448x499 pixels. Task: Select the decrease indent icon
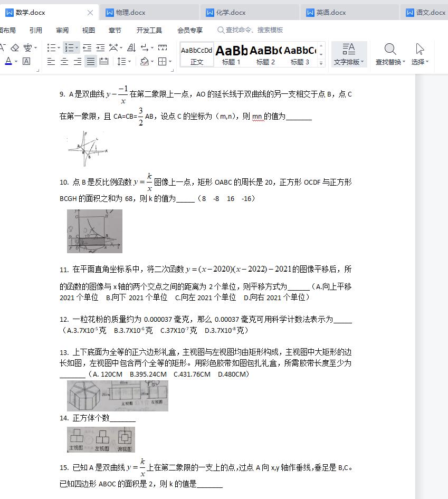tap(87, 47)
